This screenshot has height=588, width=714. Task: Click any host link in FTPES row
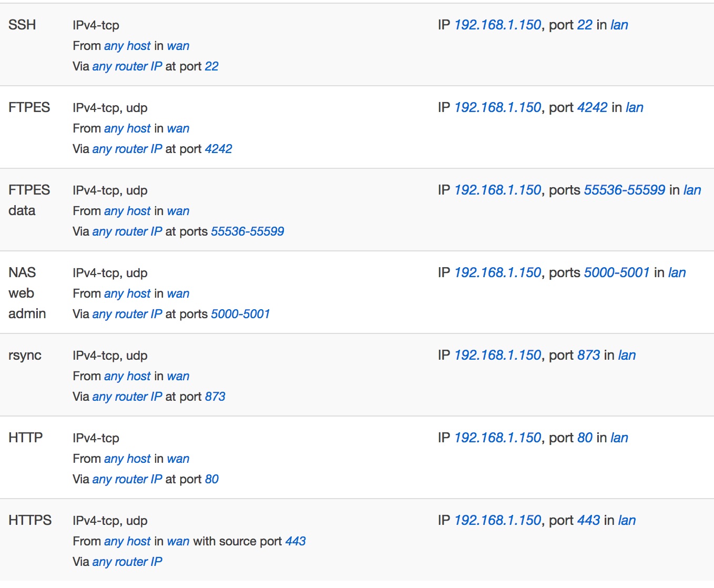(x=127, y=128)
